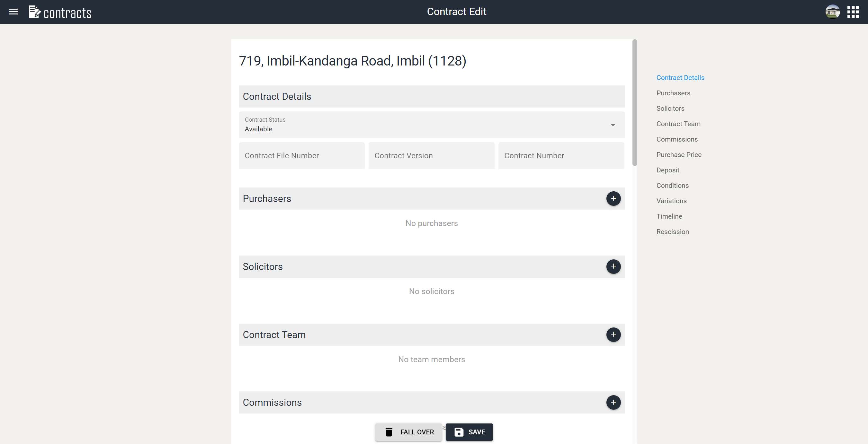The image size is (868, 444).
Task: Add a new purchaser with plus icon
Action: coord(613,199)
